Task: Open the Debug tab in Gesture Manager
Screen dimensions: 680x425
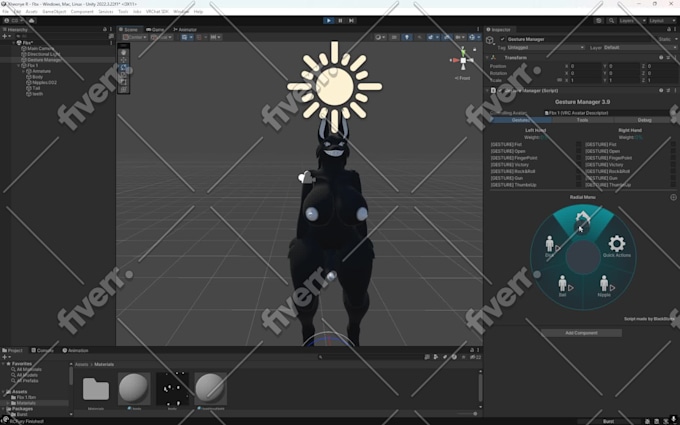Action: [644, 120]
